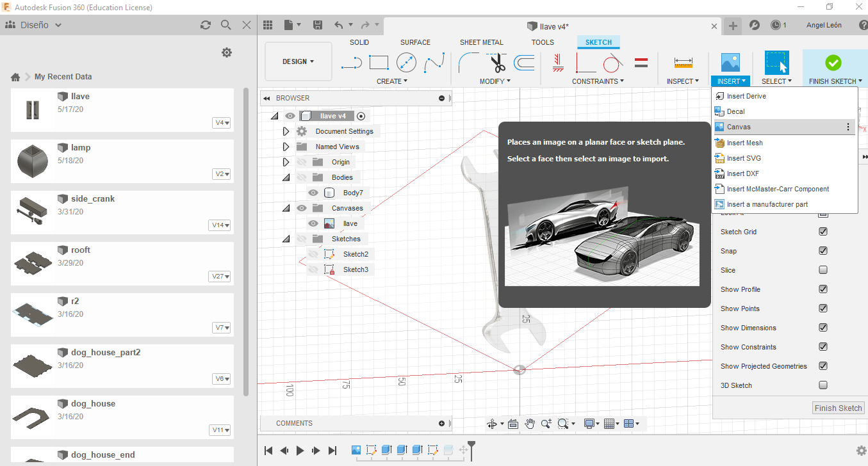Disable the Sketch Grid checkbox
The image size is (868, 466).
[823, 232]
